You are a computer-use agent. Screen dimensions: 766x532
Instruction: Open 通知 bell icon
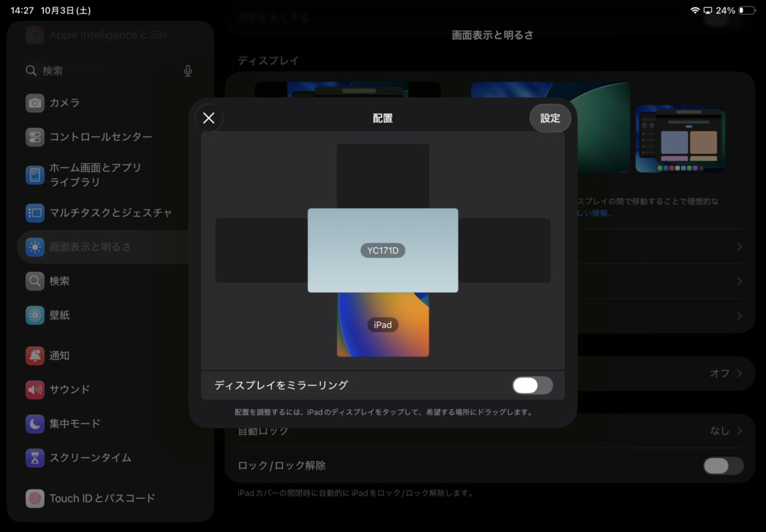click(x=34, y=356)
